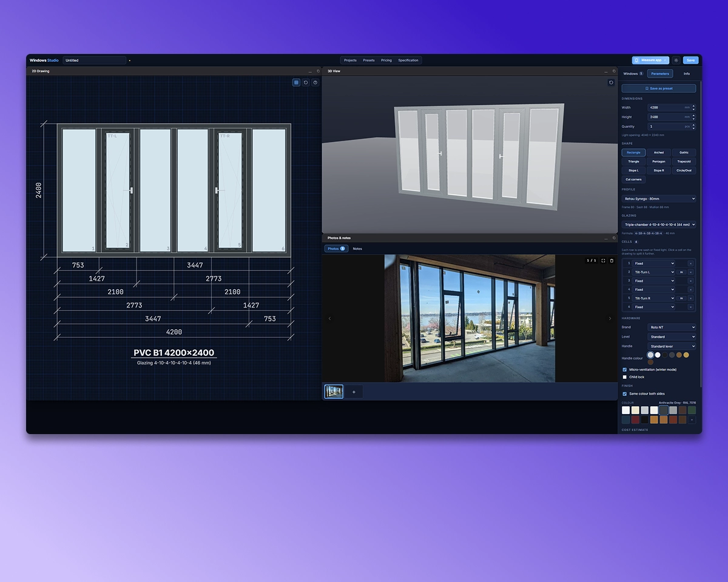
Task: Remove cell 4 with its X icon
Action: click(690, 290)
